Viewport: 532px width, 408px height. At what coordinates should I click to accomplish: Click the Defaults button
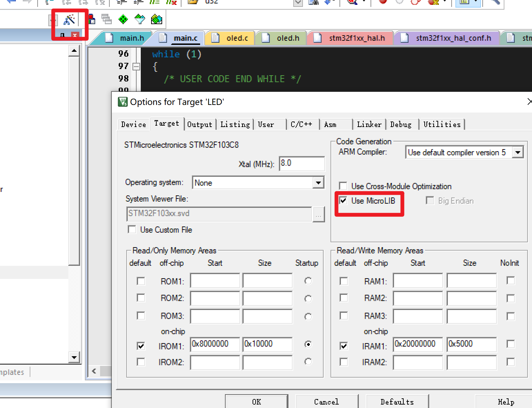(x=397, y=401)
